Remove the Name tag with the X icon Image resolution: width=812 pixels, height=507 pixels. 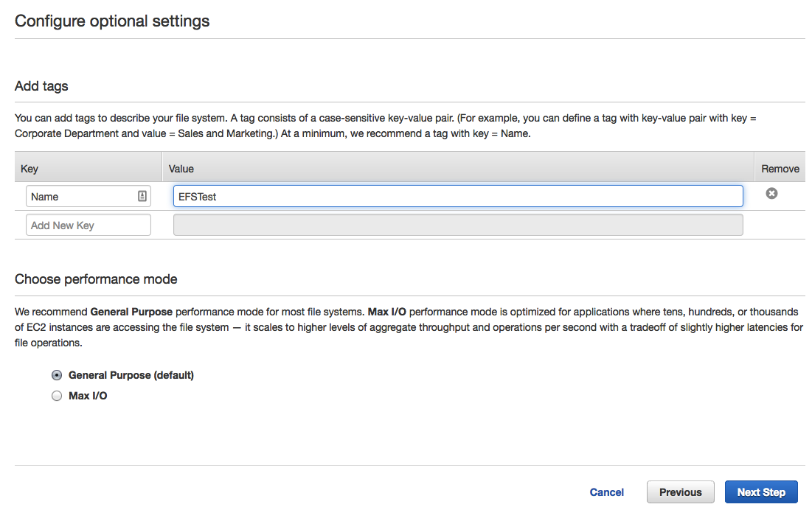[771, 194]
